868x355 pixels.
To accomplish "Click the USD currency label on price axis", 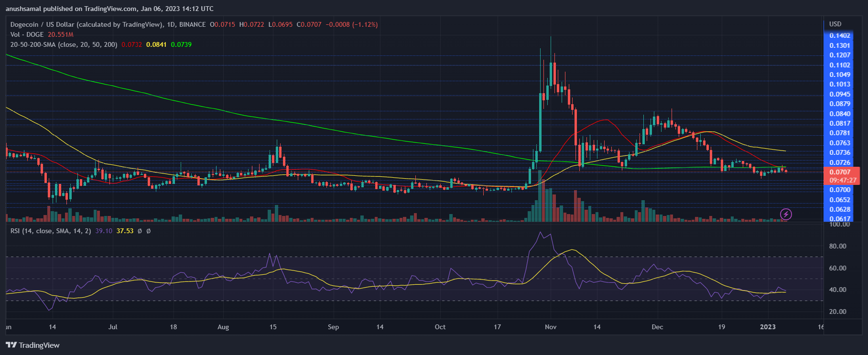I will coord(835,24).
